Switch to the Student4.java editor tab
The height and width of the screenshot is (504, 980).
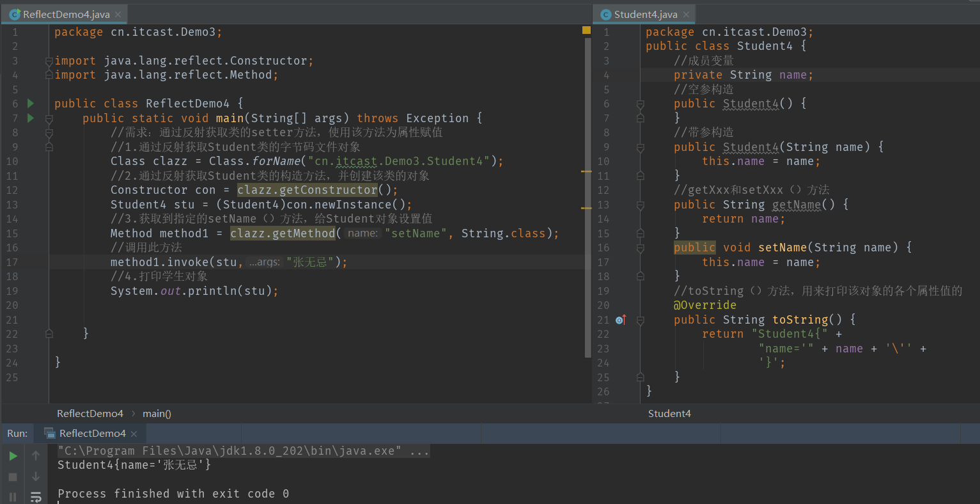click(x=646, y=14)
